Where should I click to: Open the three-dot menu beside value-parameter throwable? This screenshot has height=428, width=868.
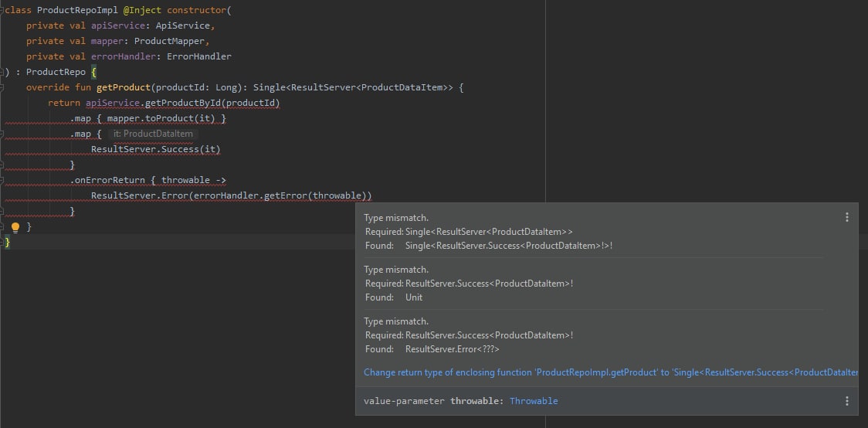[x=846, y=401]
